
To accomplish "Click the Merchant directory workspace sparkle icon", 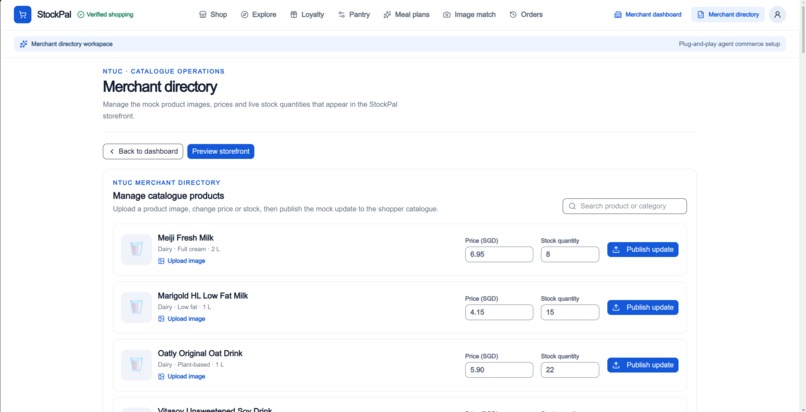I will pyautogui.click(x=24, y=44).
